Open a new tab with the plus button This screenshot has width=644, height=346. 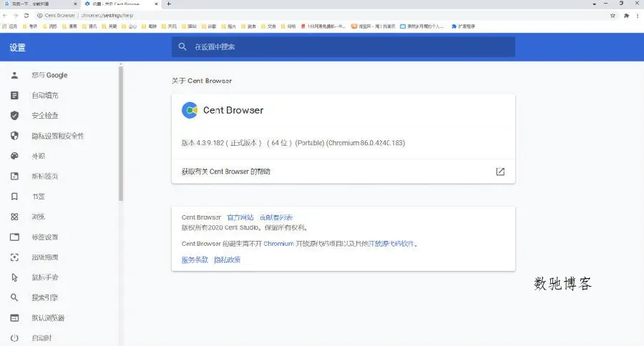pos(169,4)
